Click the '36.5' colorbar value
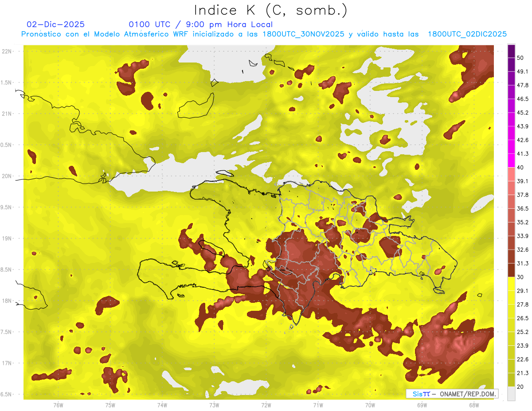 pyautogui.click(x=523, y=208)
